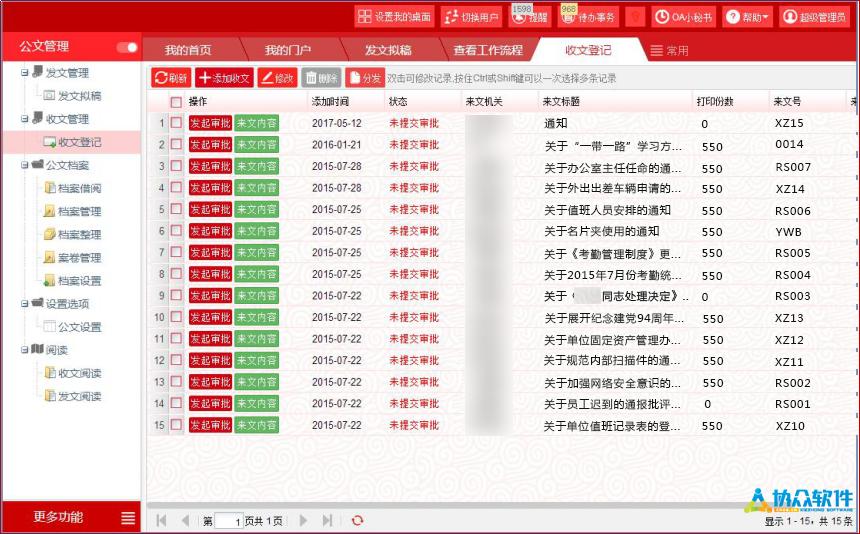860x534 pixels.
Task: Go to the next page arrow
Action: [303, 520]
